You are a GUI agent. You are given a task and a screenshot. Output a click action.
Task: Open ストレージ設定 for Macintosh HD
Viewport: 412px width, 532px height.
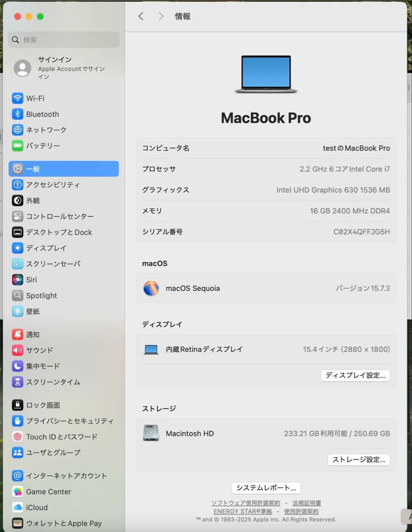pos(359,460)
